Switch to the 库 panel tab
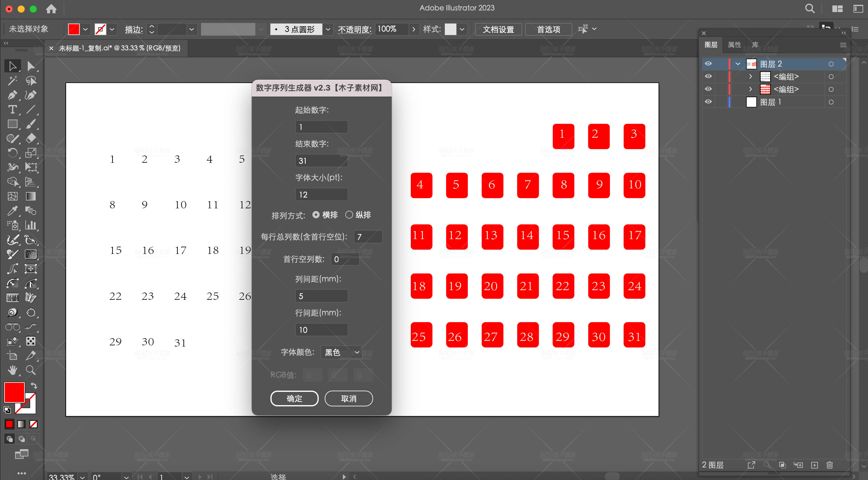This screenshot has height=480, width=868. point(755,45)
